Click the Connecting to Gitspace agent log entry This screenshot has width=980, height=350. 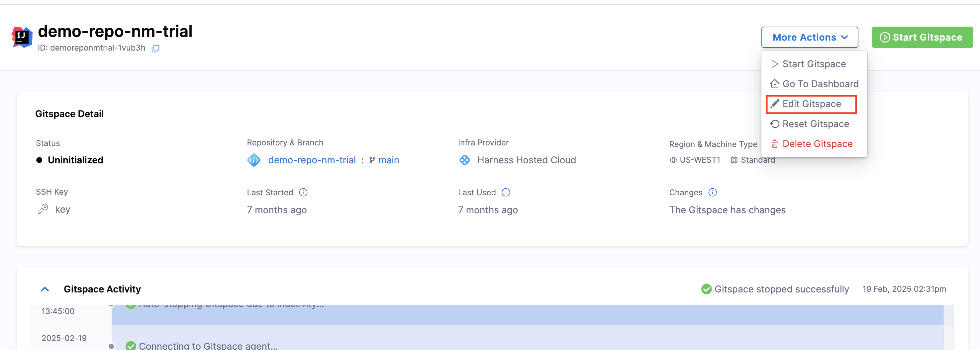click(x=208, y=345)
